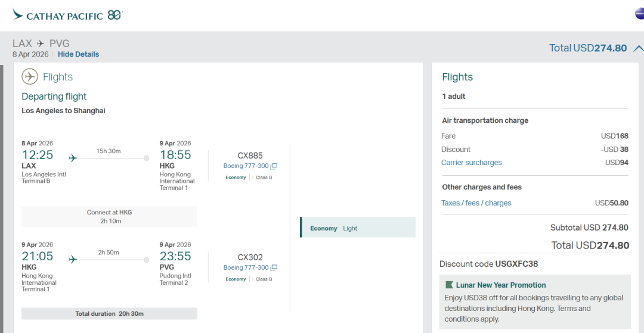
Task: Click airplane icon on the 15h 30m segment
Action: pos(73,158)
